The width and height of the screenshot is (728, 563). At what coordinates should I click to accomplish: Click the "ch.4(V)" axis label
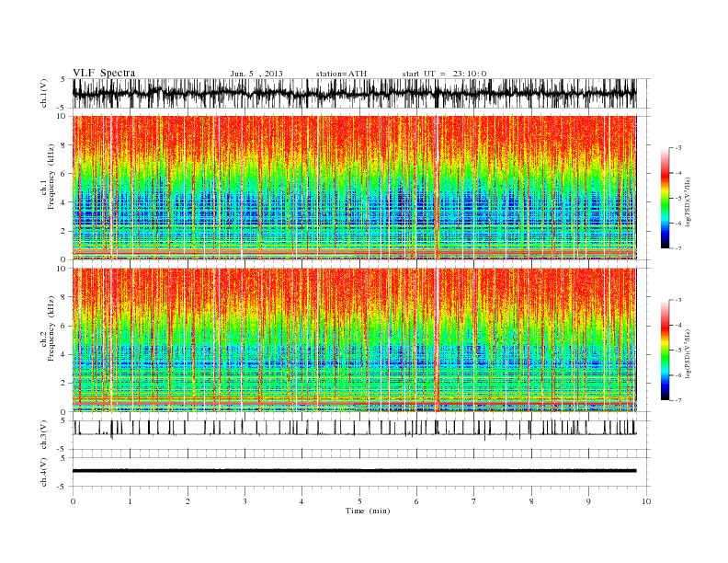pos(44,472)
